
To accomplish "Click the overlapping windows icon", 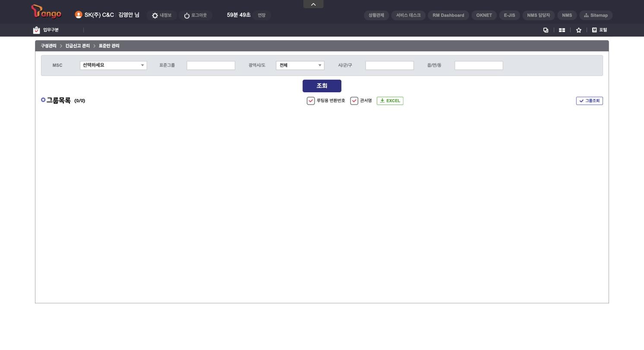I will tap(546, 30).
